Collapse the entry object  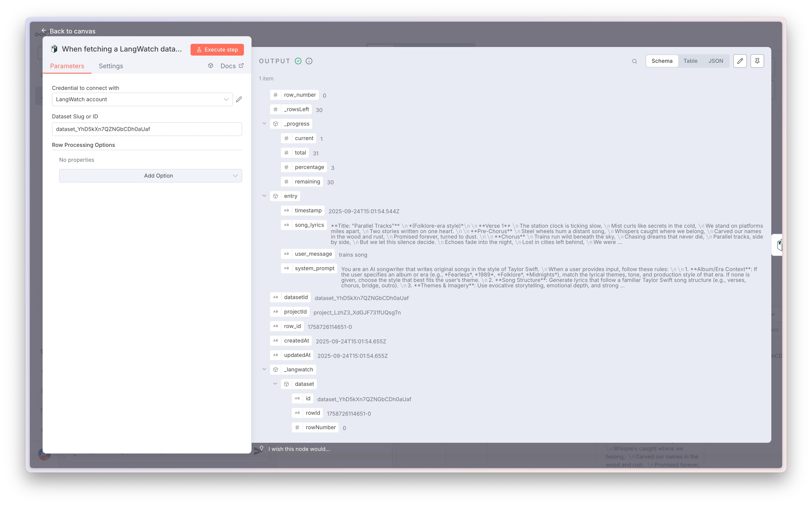point(264,196)
